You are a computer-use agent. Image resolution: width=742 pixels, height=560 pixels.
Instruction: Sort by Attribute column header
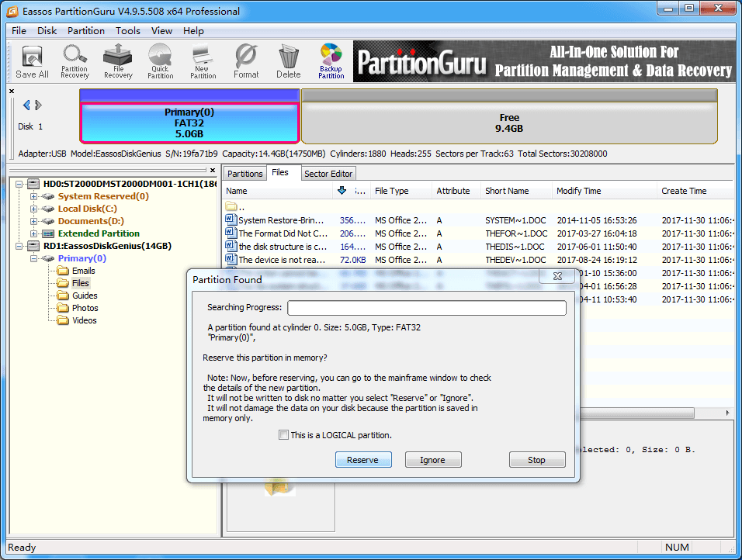coord(456,191)
